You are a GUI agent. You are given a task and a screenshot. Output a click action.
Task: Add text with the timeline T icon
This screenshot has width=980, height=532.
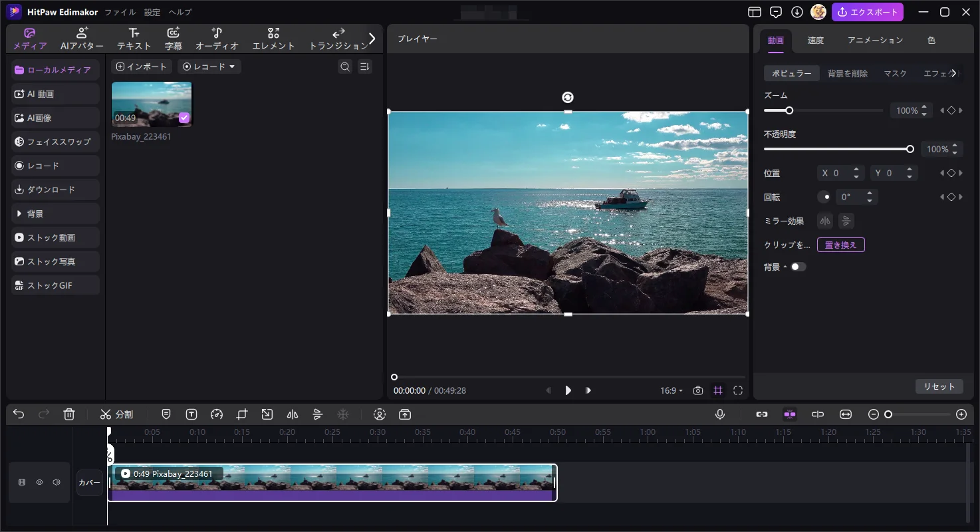point(191,414)
